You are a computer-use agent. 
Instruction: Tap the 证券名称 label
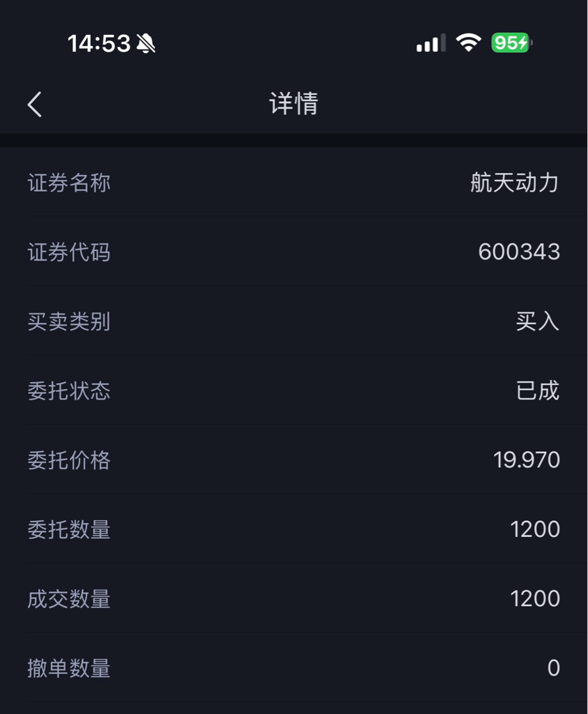point(69,183)
